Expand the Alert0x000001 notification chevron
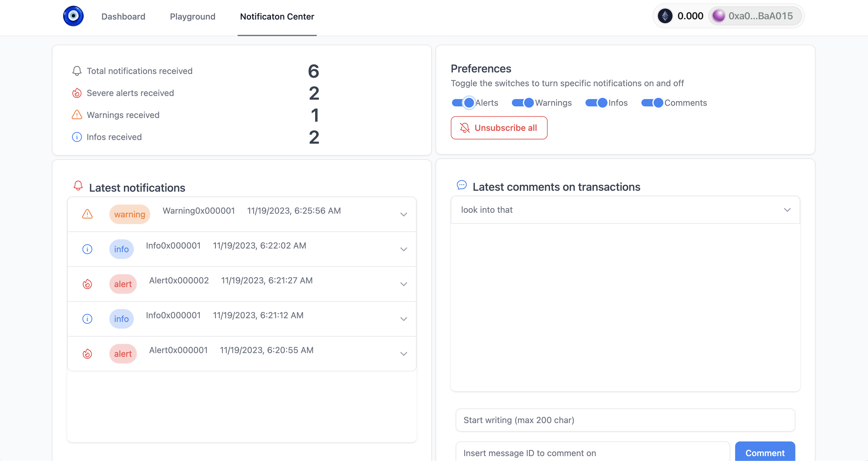Screen dimensions: 868x461 click(x=404, y=353)
